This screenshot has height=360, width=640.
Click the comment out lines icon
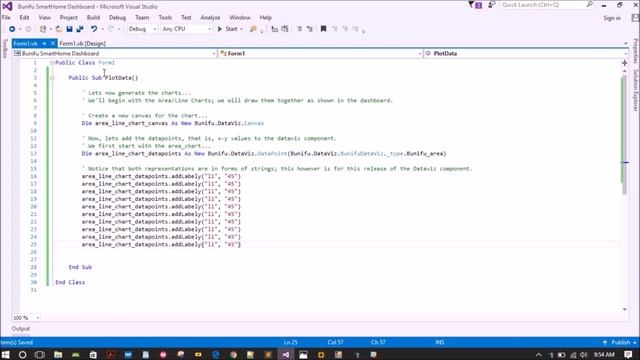[x=299, y=29]
